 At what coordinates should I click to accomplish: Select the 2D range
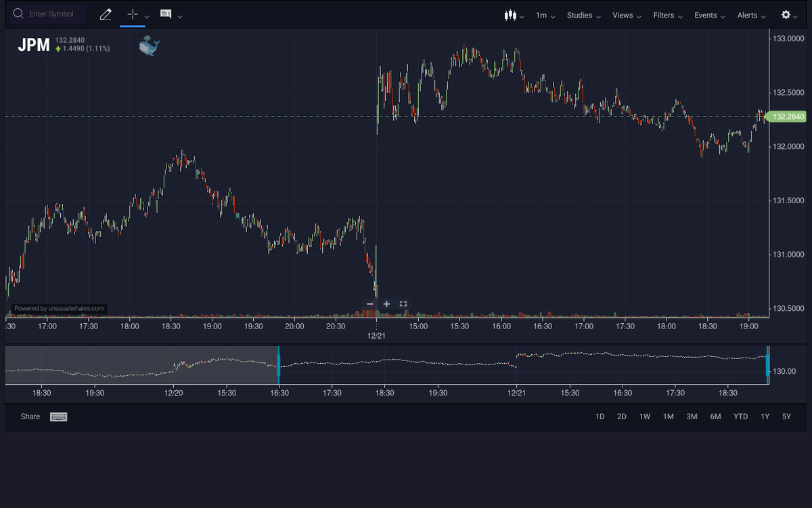[x=622, y=417]
